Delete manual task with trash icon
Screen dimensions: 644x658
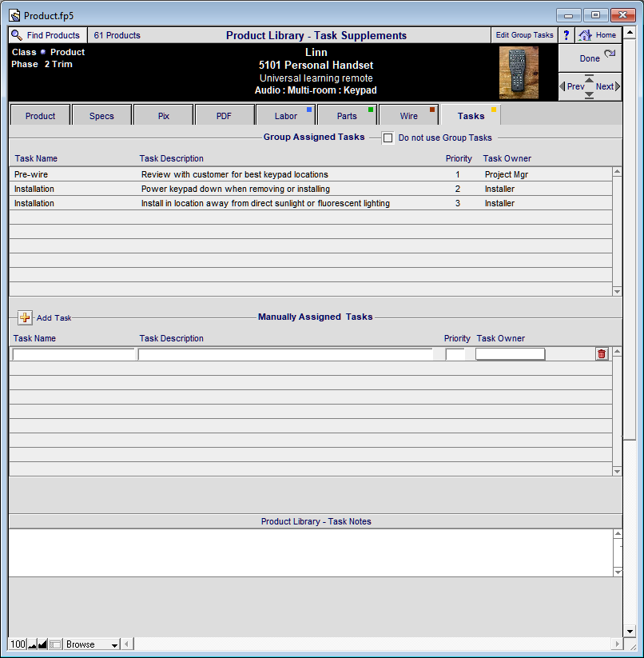point(602,354)
